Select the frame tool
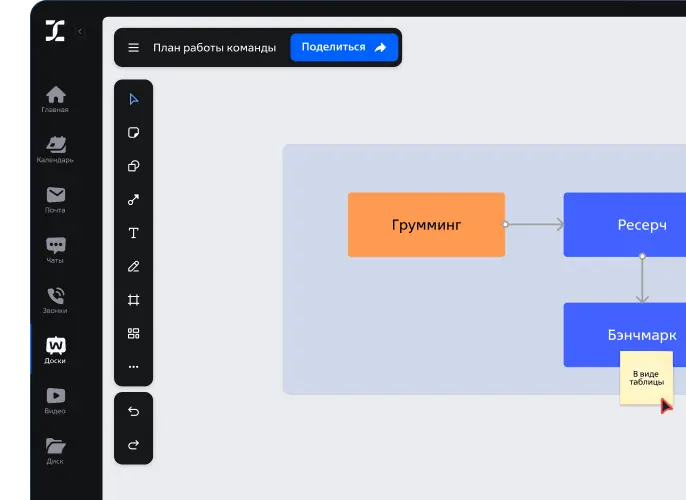The height and width of the screenshot is (500, 686). (x=133, y=300)
